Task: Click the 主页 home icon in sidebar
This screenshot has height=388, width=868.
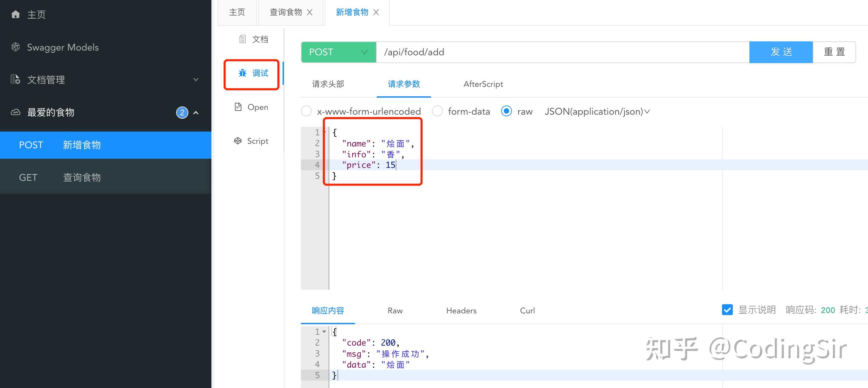Action: coord(15,14)
